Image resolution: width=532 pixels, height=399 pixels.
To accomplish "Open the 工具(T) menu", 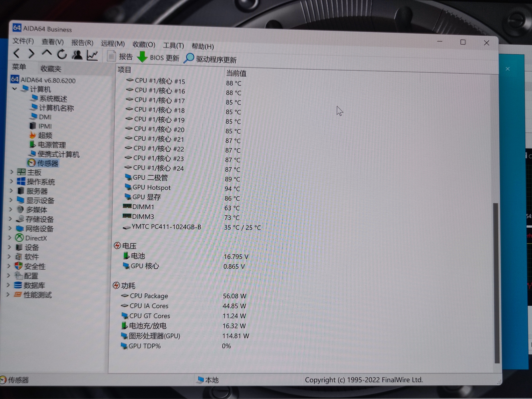I will click(x=173, y=45).
